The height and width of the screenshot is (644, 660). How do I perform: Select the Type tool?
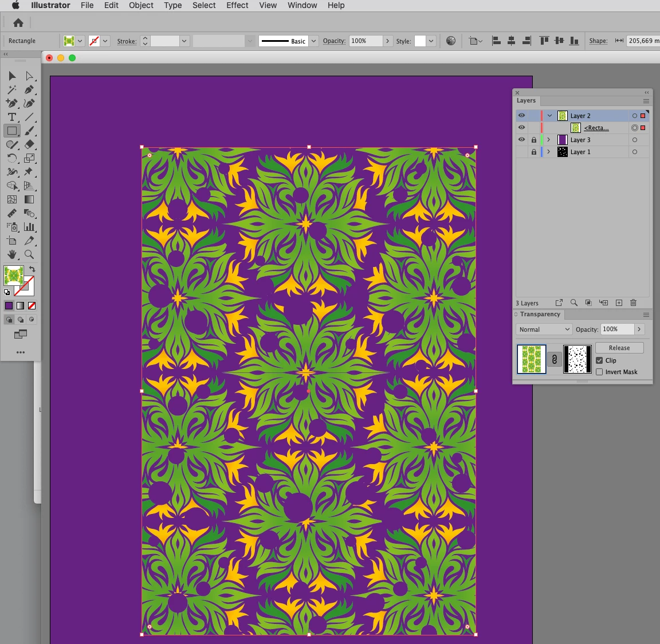(x=12, y=117)
